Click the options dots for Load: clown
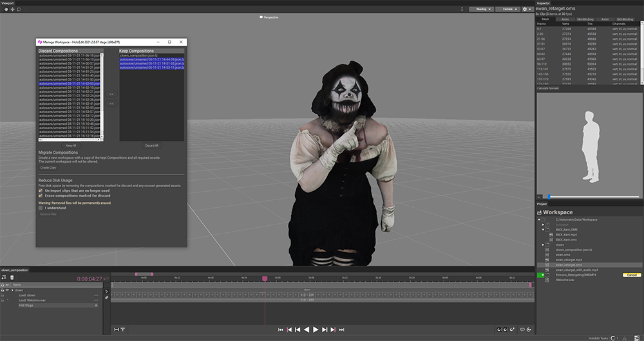The width and height of the screenshot is (644, 341). coord(96,295)
